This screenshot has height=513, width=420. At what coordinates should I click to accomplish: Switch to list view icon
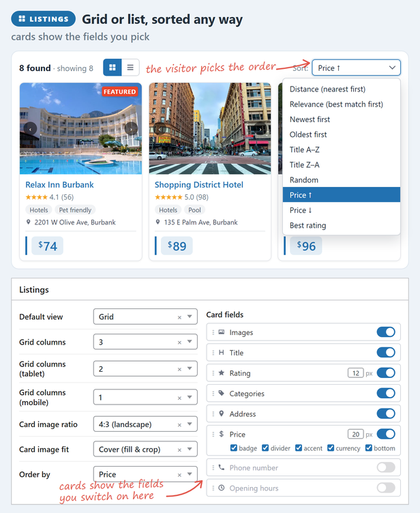point(130,68)
